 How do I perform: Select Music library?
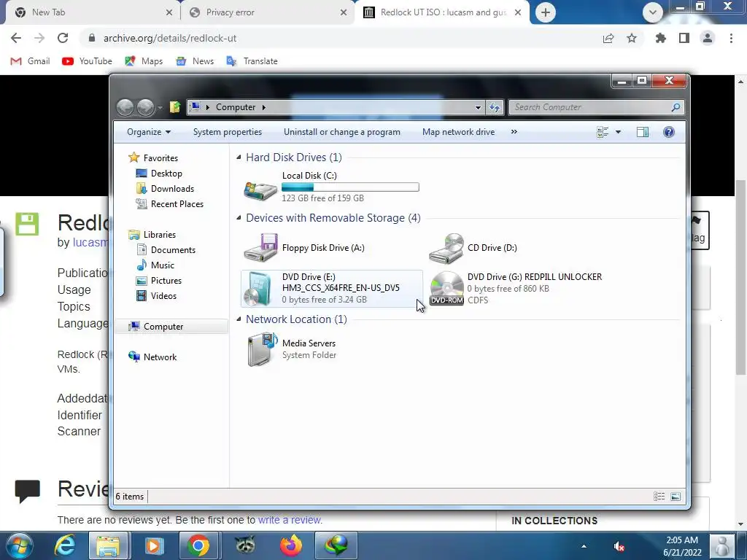pos(163,265)
